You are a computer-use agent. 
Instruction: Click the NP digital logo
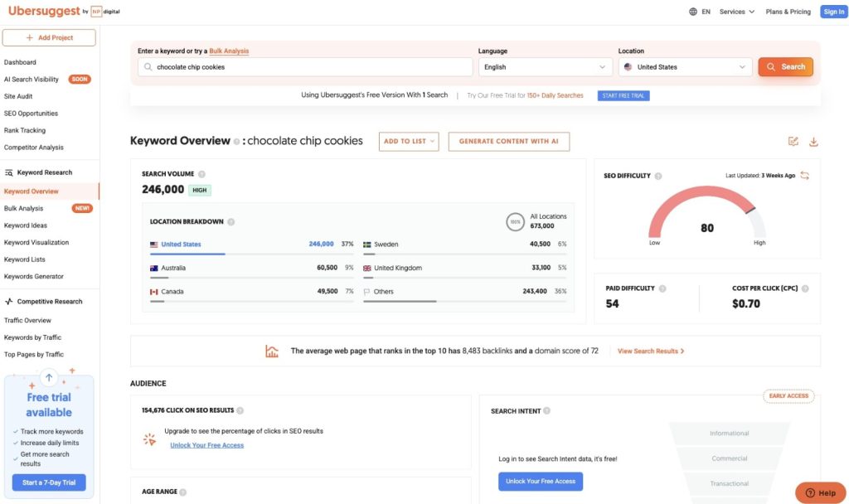pyautogui.click(x=105, y=12)
